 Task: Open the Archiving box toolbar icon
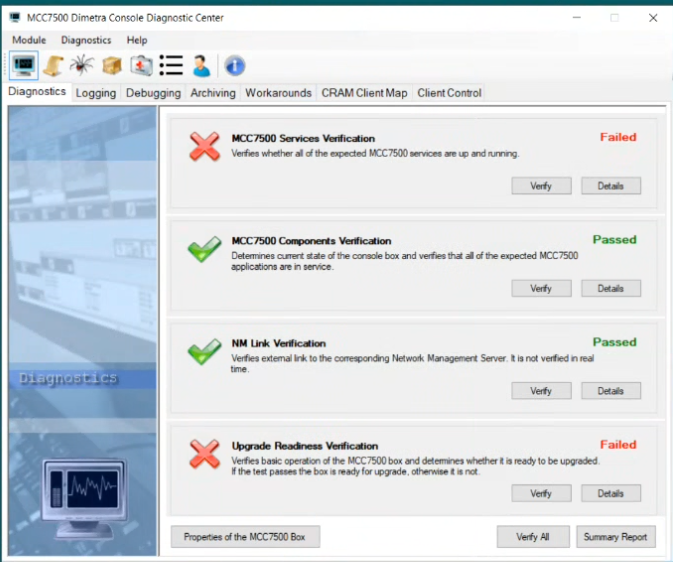tap(112, 66)
